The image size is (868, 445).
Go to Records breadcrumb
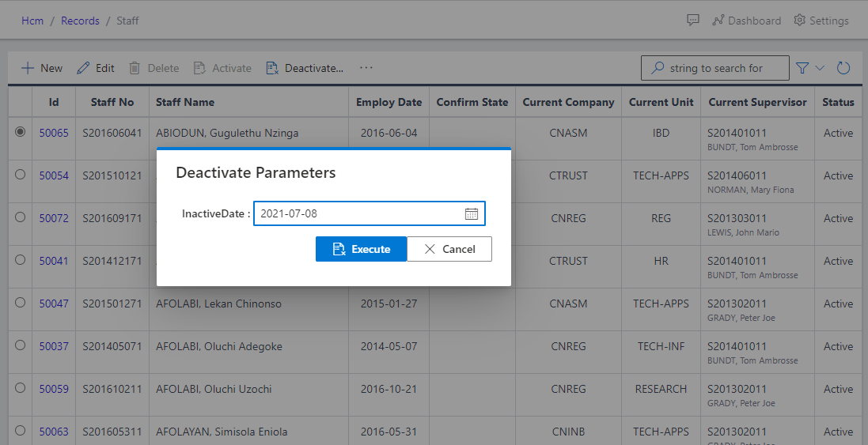tap(80, 21)
